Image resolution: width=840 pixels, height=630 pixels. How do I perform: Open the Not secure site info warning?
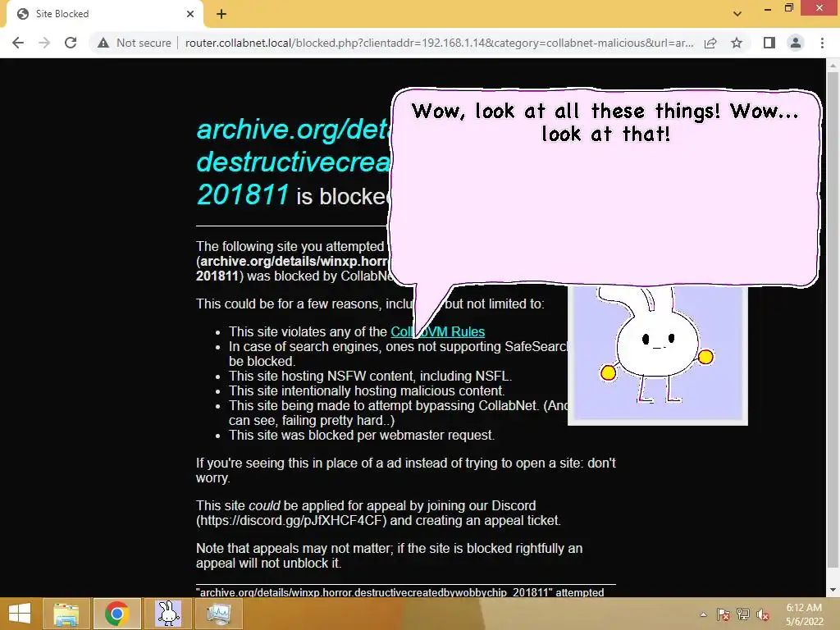(x=134, y=43)
